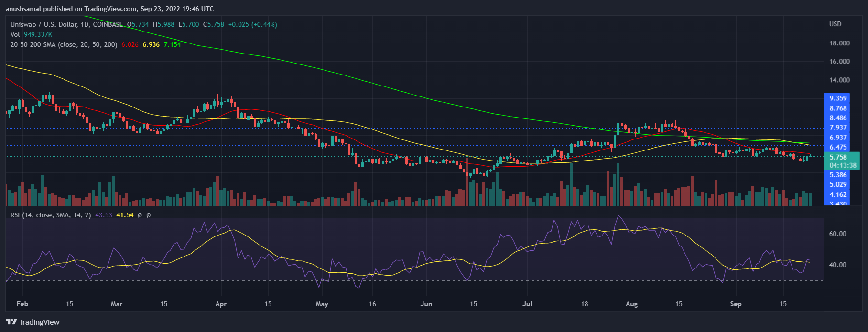
Task: Click the Sep marker on time axis
Action: tap(736, 304)
